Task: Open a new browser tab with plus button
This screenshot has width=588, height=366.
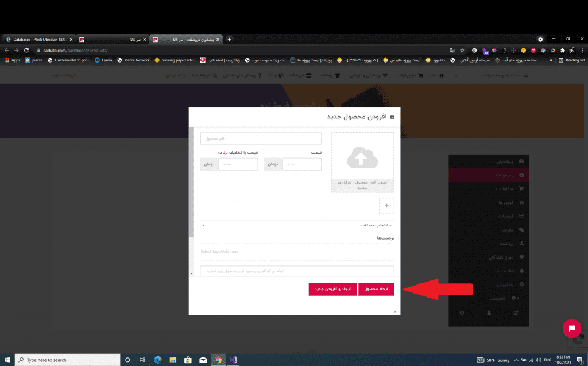Action: click(230, 39)
